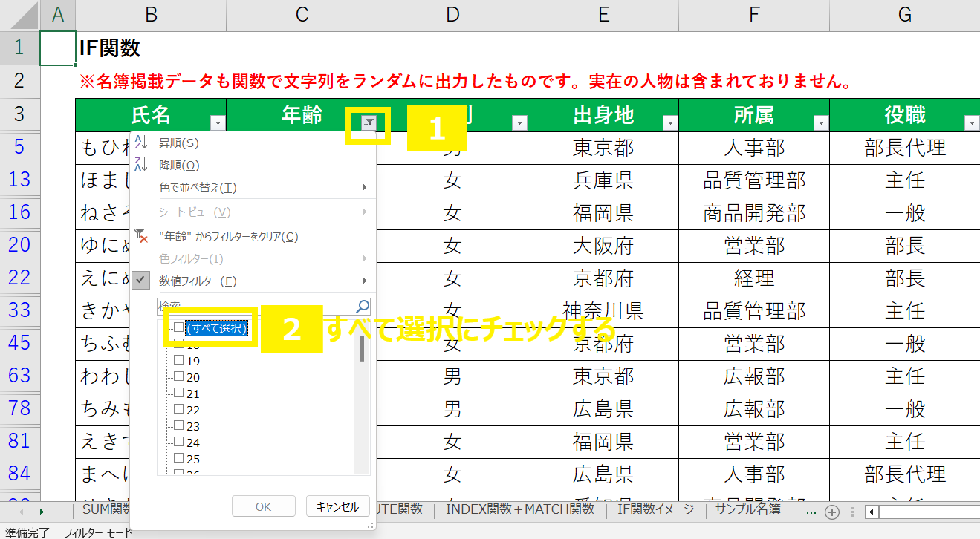980x539 pixels.
Task: Select "年齢" からフィルターをクリア
Action: pyautogui.click(x=253, y=236)
